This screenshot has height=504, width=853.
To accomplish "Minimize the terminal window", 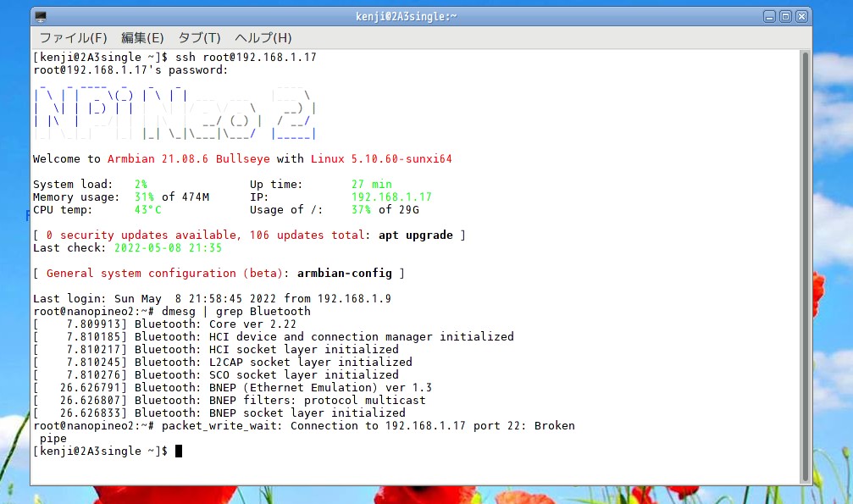I will tap(769, 16).
